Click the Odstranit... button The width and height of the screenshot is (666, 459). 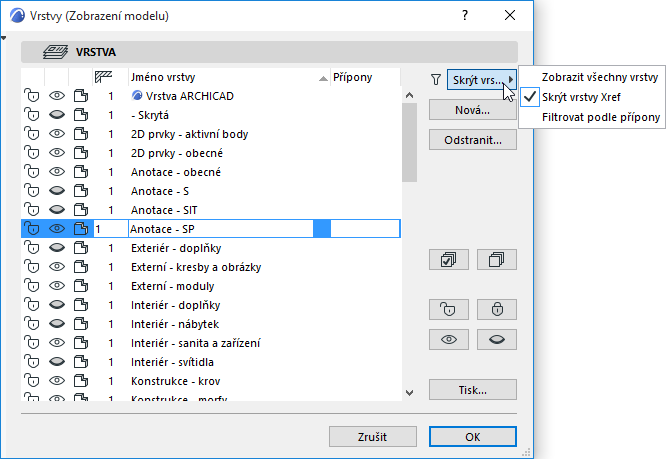click(x=472, y=141)
